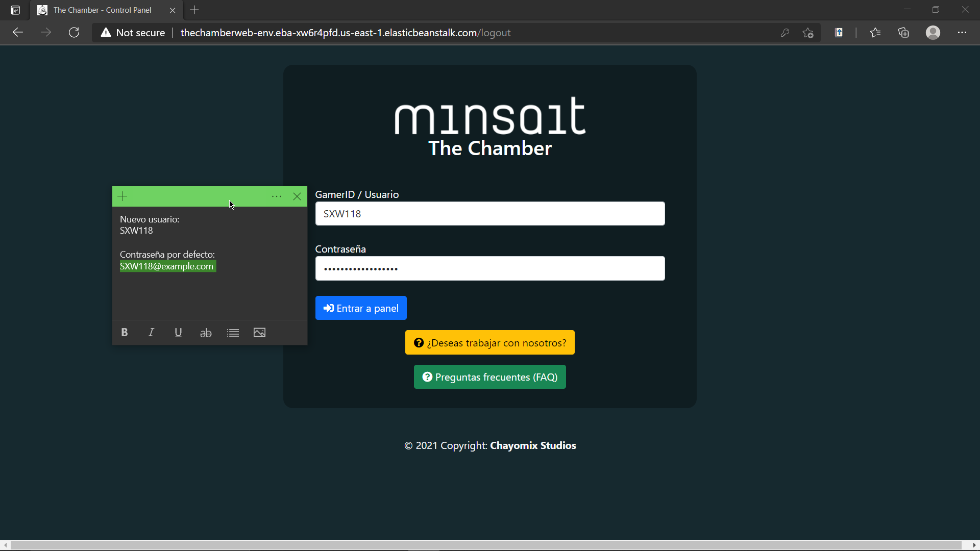This screenshot has width=980, height=551.
Task: Go back to the previous page
Action: (x=18, y=33)
